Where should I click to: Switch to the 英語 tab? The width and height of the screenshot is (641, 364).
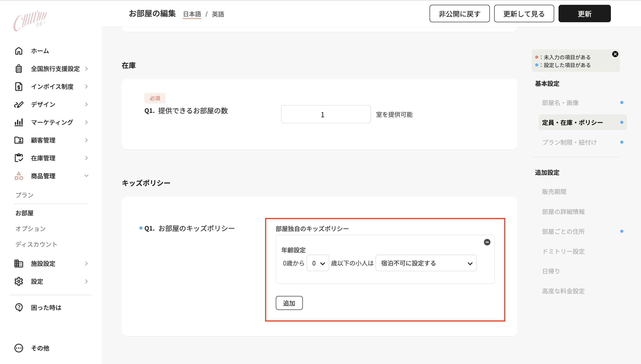(218, 14)
